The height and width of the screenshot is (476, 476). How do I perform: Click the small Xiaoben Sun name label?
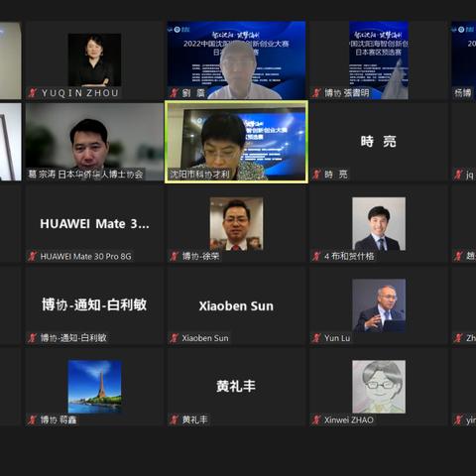pos(205,338)
